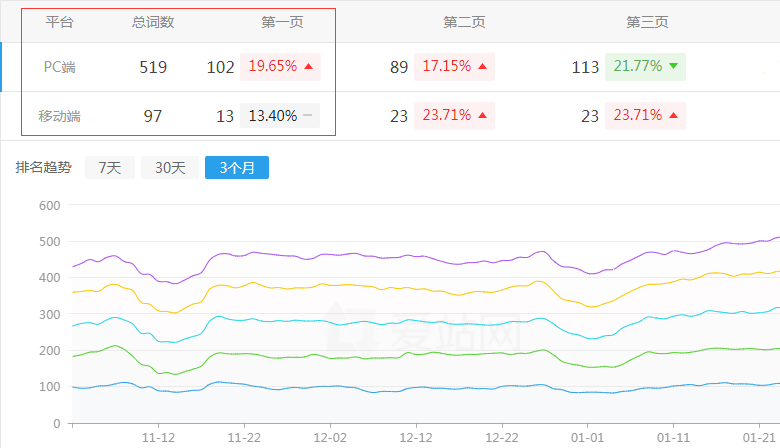Click the PC端 total keyword count 519
Viewport: 780px width, 448px height.
(x=153, y=67)
